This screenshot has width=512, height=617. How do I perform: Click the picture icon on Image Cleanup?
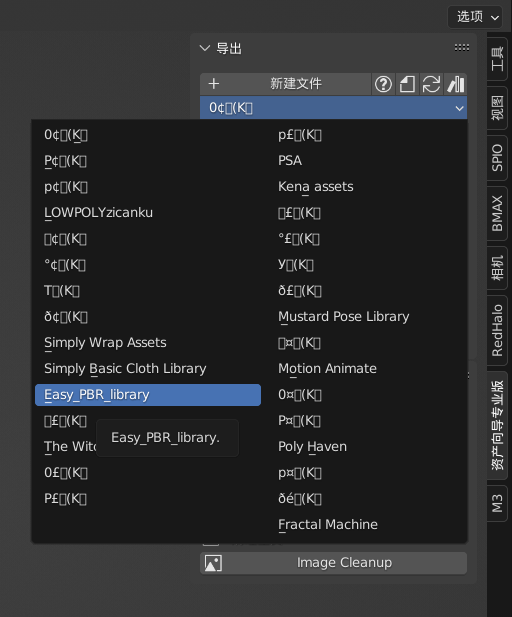pos(213,563)
